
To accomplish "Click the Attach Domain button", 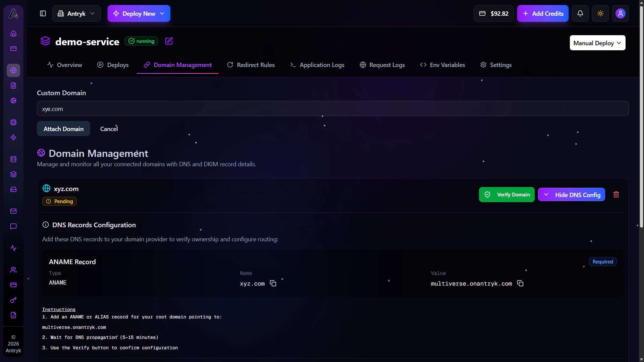I will tap(63, 129).
